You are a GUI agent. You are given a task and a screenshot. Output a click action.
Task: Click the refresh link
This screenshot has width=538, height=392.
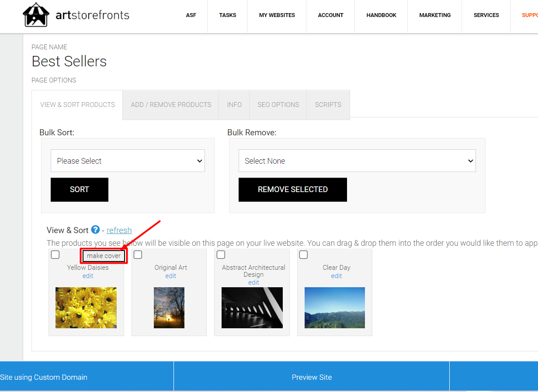pos(119,230)
